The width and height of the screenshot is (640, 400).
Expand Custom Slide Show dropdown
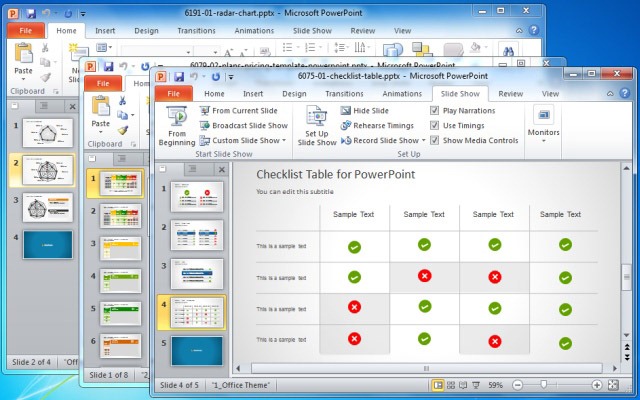284,140
